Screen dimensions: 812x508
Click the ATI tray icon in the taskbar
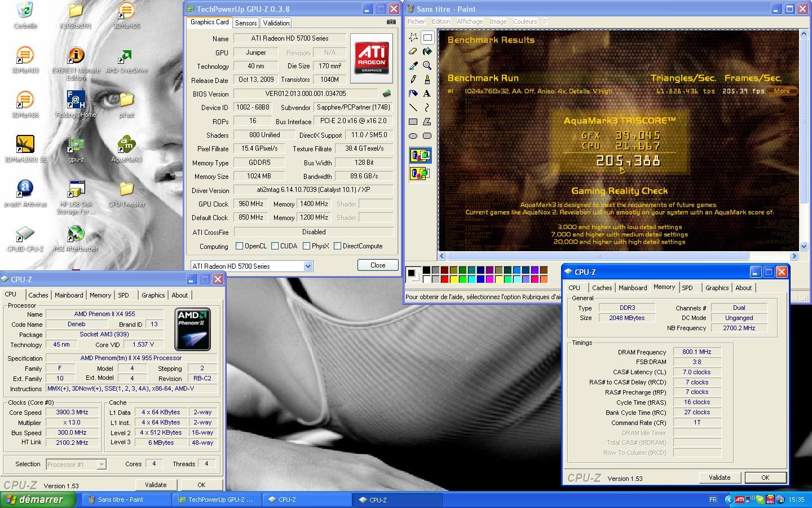(739, 500)
